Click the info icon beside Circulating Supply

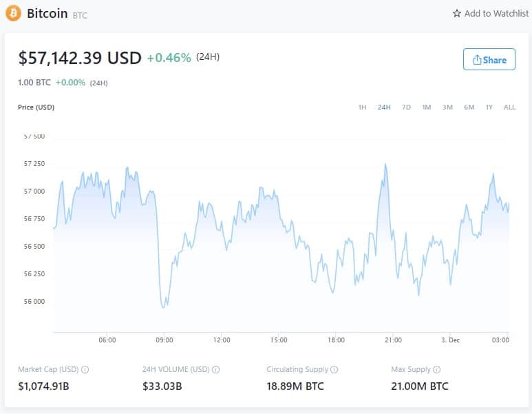pos(334,369)
